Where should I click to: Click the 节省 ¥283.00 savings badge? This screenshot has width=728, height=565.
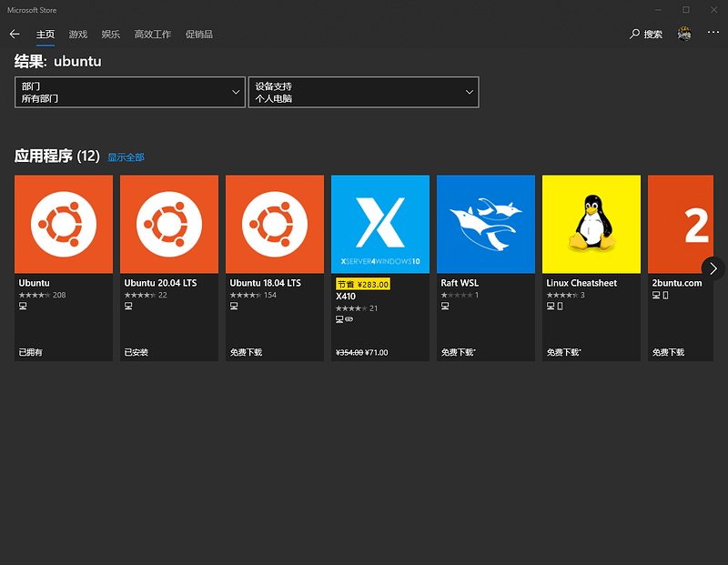coord(363,284)
